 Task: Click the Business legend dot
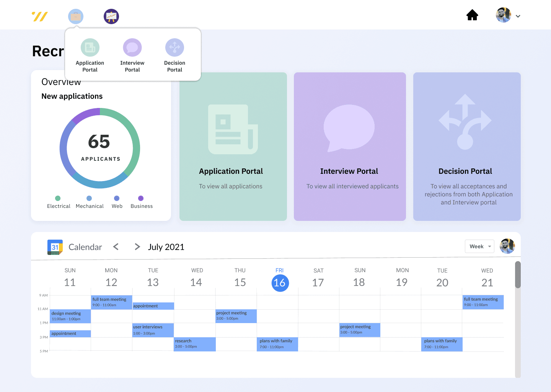(x=141, y=198)
